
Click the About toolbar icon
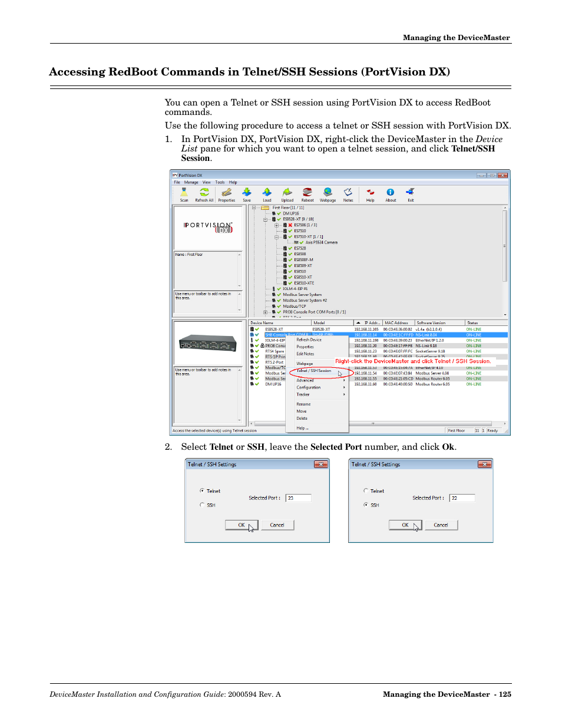(x=391, y=195)
